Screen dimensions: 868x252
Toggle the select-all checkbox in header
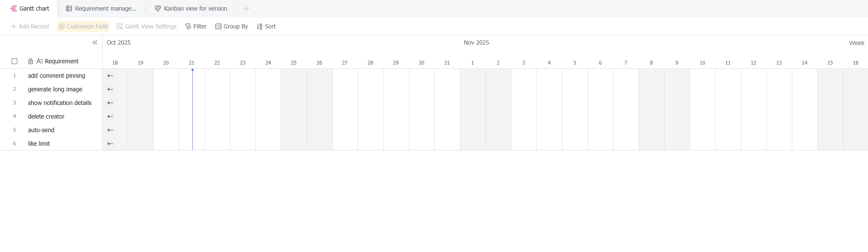14,61
